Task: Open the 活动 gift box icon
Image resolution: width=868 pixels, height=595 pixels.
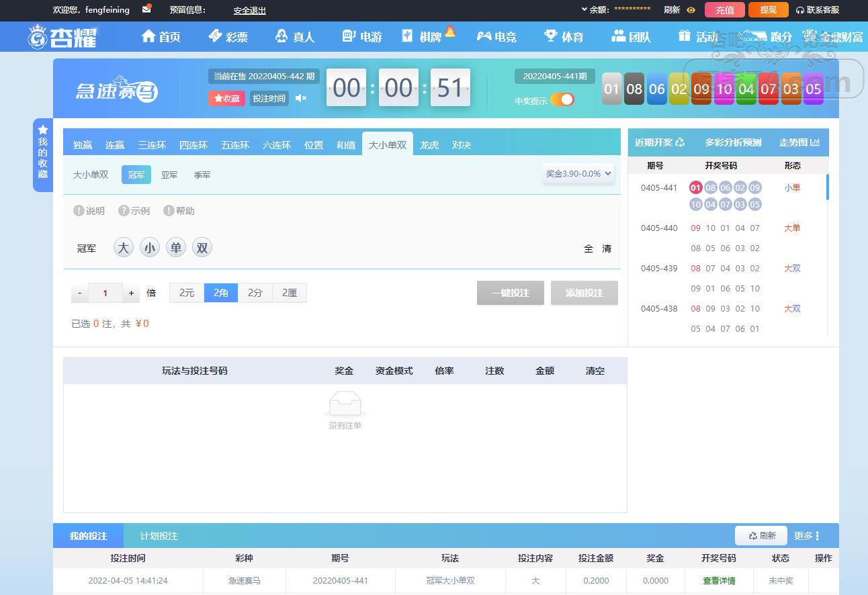Action: click(685, 36)
